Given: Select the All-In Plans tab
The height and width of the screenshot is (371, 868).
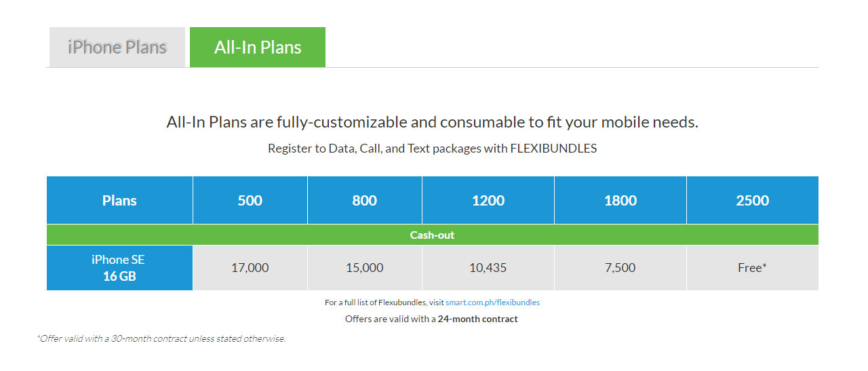Looking at the screenshot, I should tap(258, 47).
